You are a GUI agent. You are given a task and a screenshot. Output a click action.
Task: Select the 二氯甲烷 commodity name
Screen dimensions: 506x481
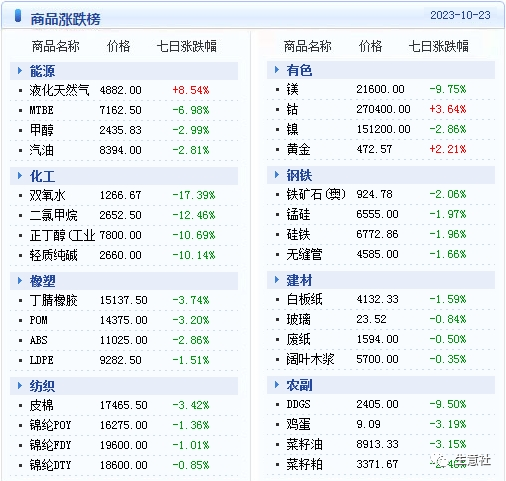click(53, 215)
